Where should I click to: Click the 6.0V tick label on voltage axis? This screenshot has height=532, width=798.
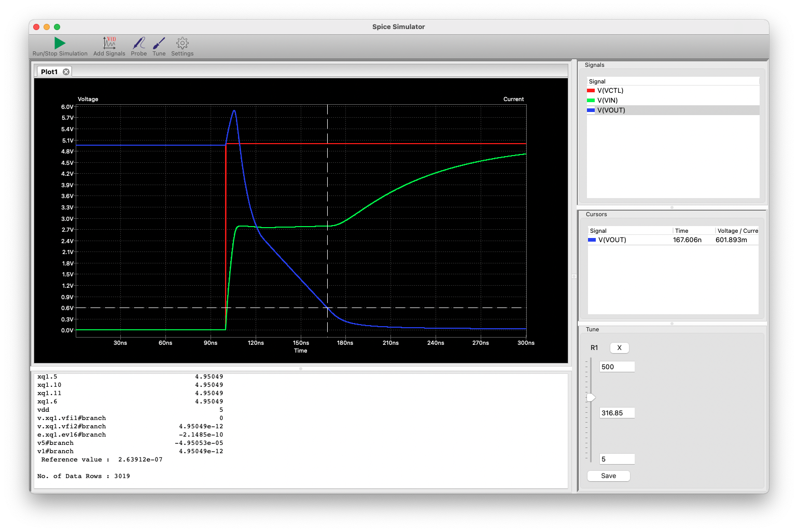[x=67, y=107]
